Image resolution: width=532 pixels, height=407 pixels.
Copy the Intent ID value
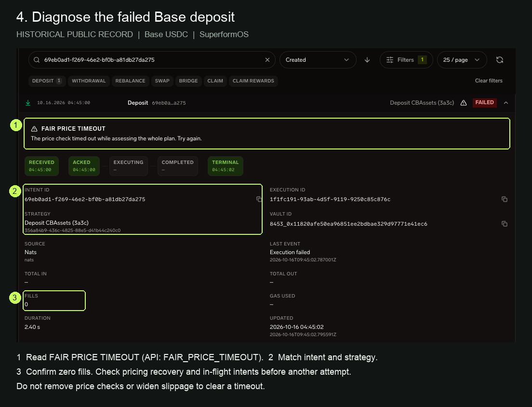259,199
